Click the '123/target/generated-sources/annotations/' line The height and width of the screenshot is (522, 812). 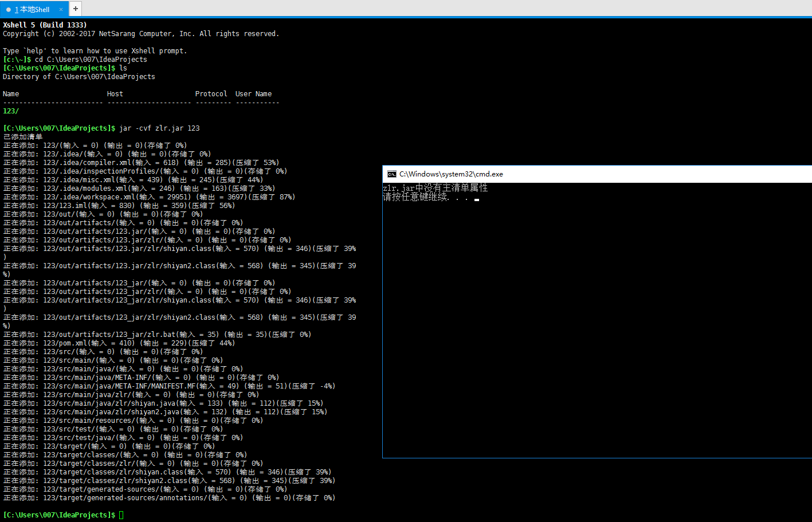(169, 498)
